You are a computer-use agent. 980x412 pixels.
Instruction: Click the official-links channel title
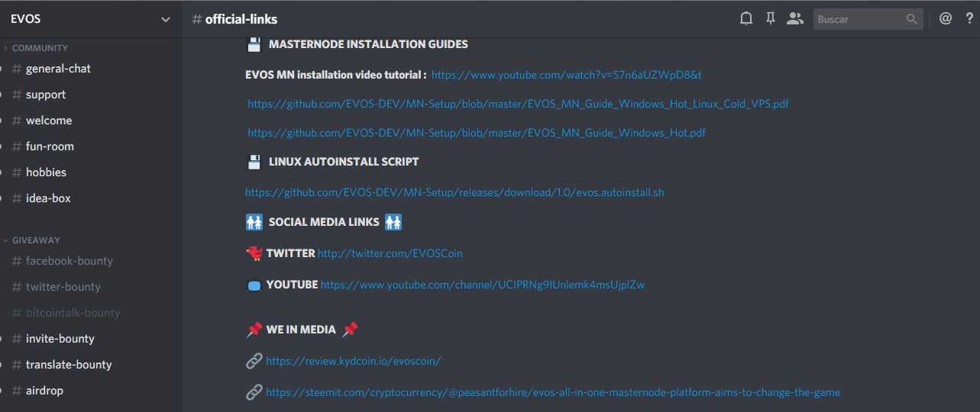pos(241,19)
